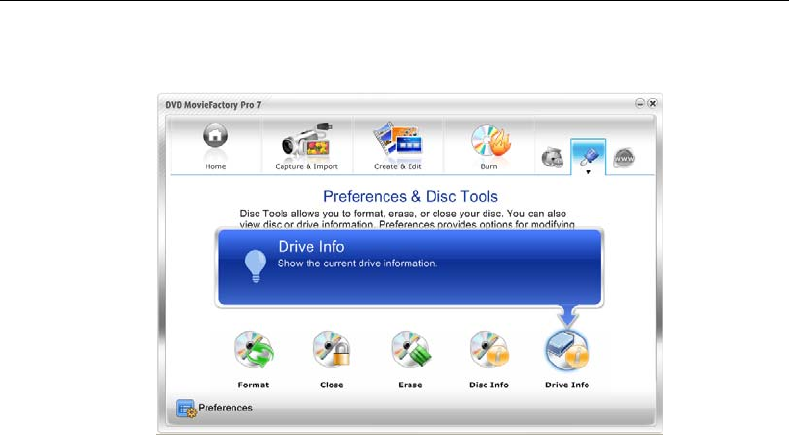Click 'Show the current drive information' text

tap(357, 263)
